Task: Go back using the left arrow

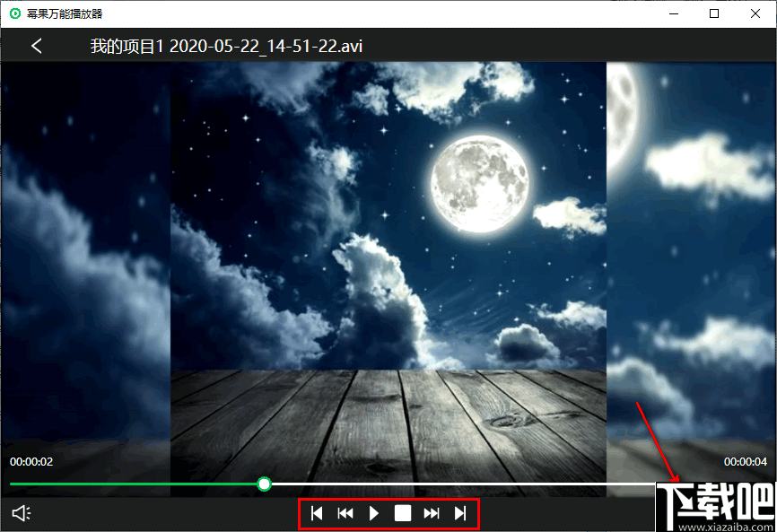Action: [x=37, y=46]
